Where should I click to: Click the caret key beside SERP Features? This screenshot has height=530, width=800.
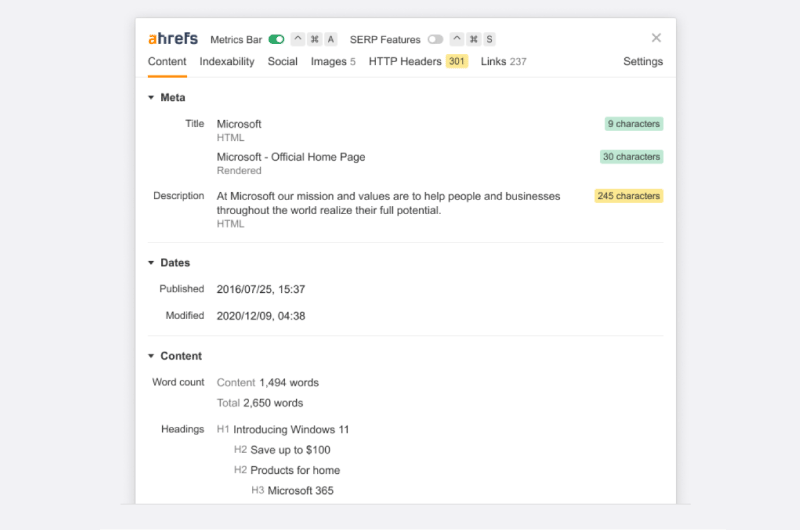[x=457, y=39]
